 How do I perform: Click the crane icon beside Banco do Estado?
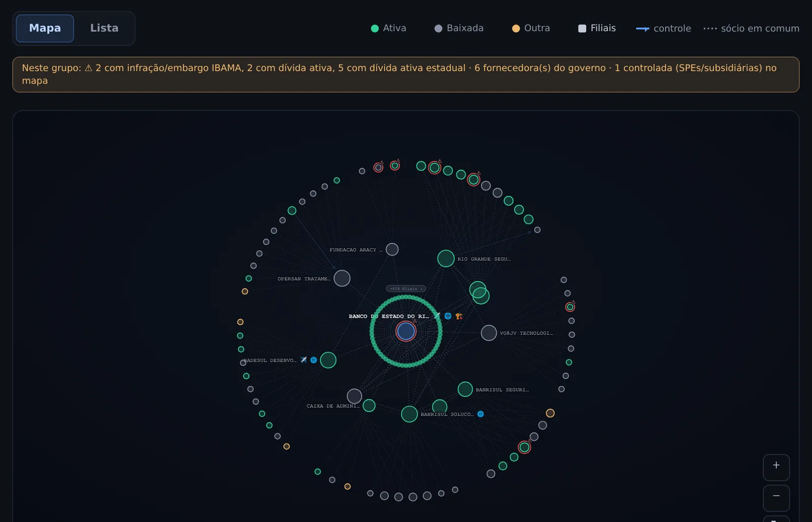(459, 316)
